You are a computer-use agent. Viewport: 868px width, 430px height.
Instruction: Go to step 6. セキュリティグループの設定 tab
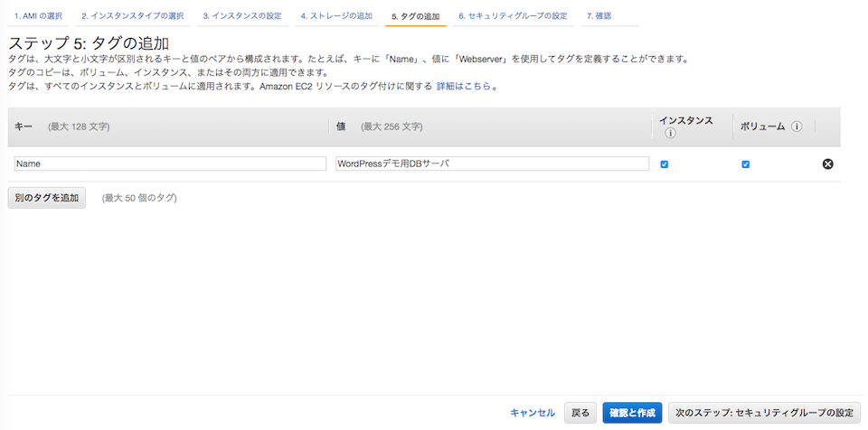513,16
